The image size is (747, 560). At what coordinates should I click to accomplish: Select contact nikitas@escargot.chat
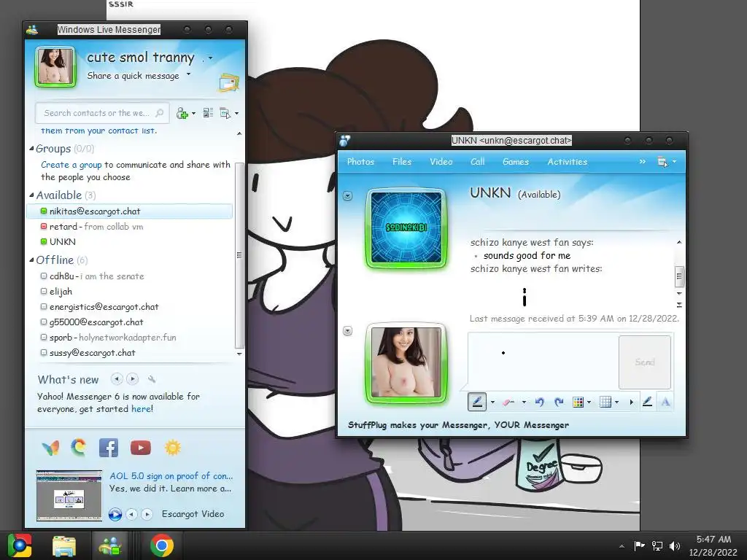pyautogui.click(x=130, y=211)
